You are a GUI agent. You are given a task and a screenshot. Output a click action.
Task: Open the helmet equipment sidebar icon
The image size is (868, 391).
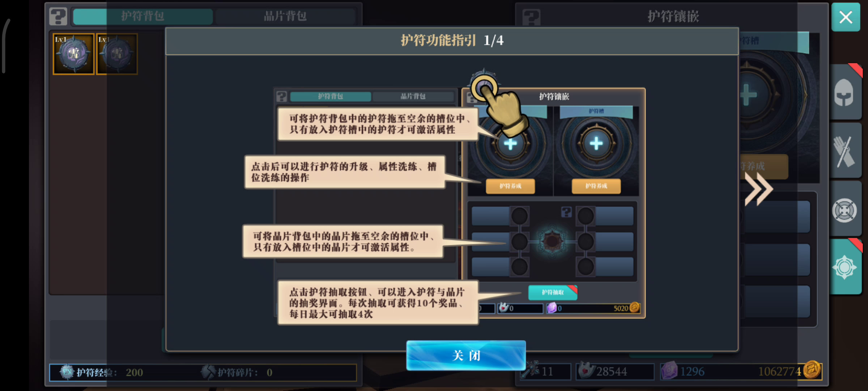(844, 93)
